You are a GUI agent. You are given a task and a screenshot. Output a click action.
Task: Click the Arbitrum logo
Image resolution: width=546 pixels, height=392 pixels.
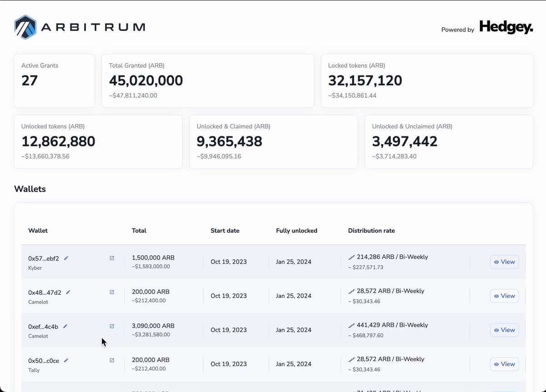pyautogui.click(x=80, y=27)
